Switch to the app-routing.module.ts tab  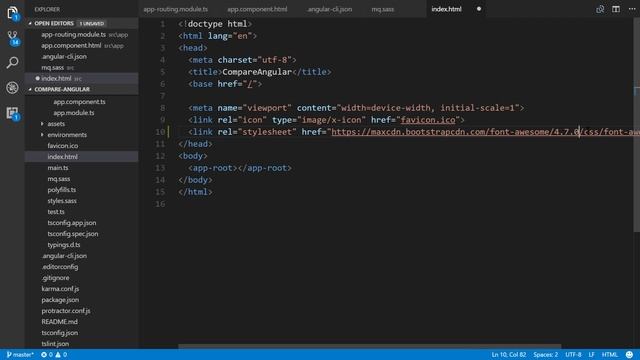[x=176, y=9]
